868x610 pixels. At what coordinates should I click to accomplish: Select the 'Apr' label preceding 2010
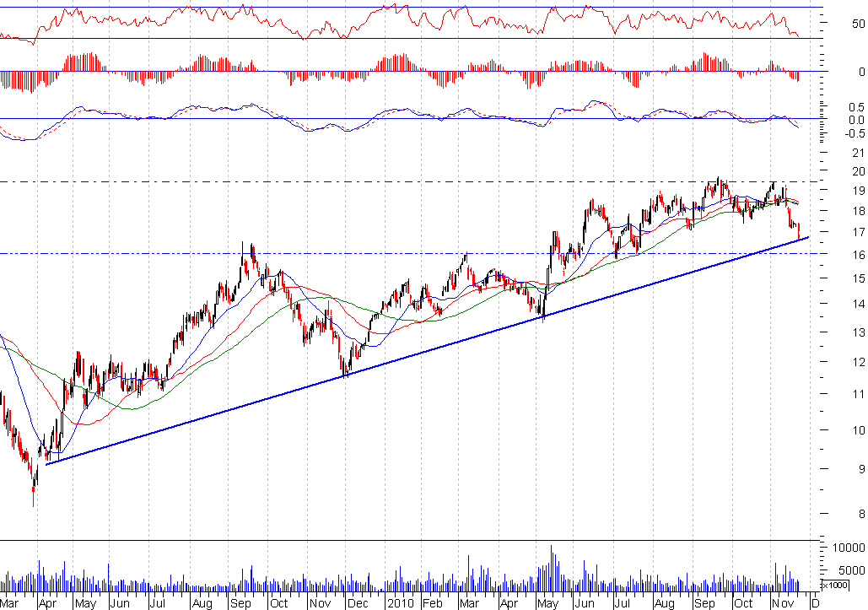click(x=47, y=602)
